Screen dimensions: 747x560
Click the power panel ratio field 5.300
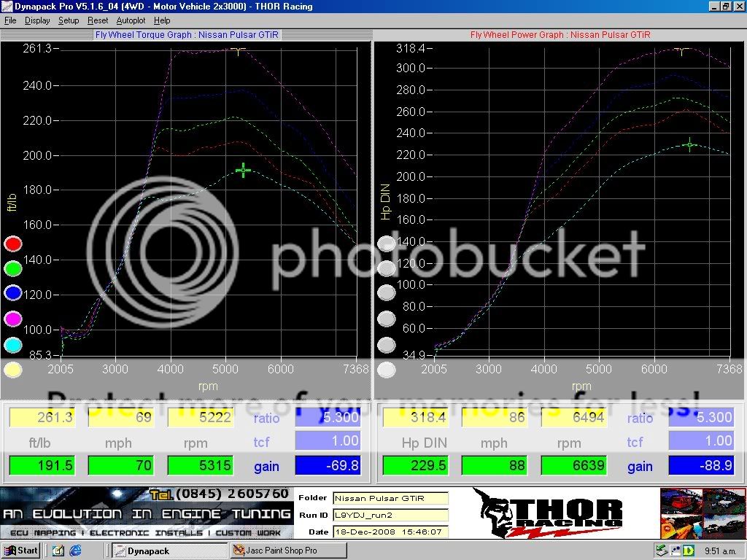pyautogui.click(x=701, y=417)
